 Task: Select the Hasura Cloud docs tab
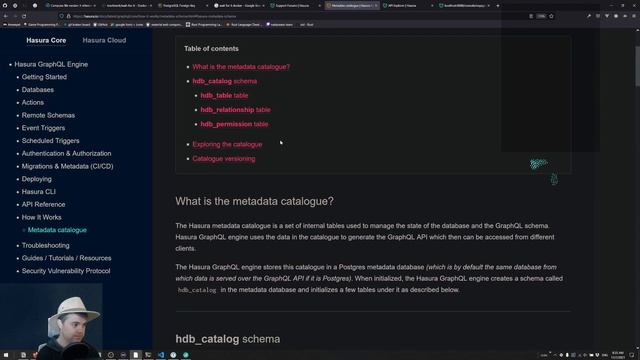click(x=104, y=40)
